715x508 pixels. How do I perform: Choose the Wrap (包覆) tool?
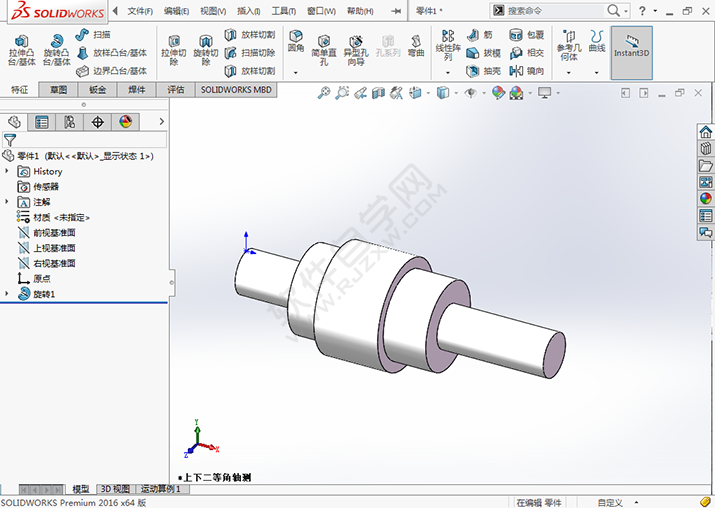[527, 35]
